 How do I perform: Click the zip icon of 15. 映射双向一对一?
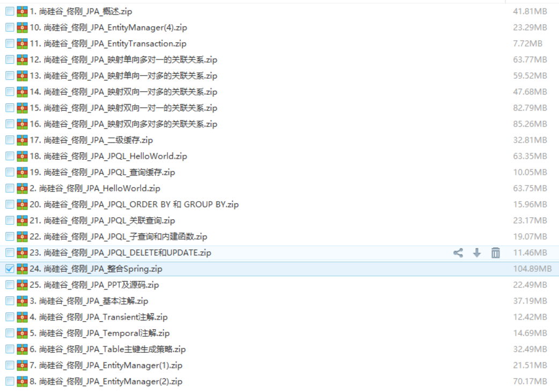22,108
